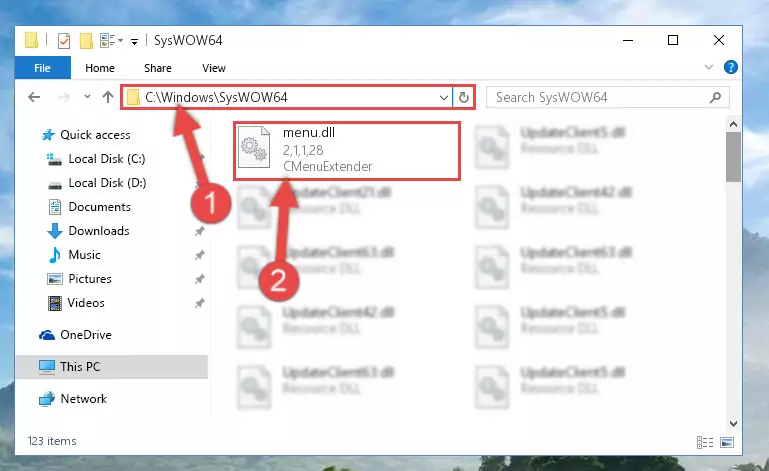Screen dimensions: 769x471
Task: Switch to the View ribbon tab
Action: tap(214, 68)
